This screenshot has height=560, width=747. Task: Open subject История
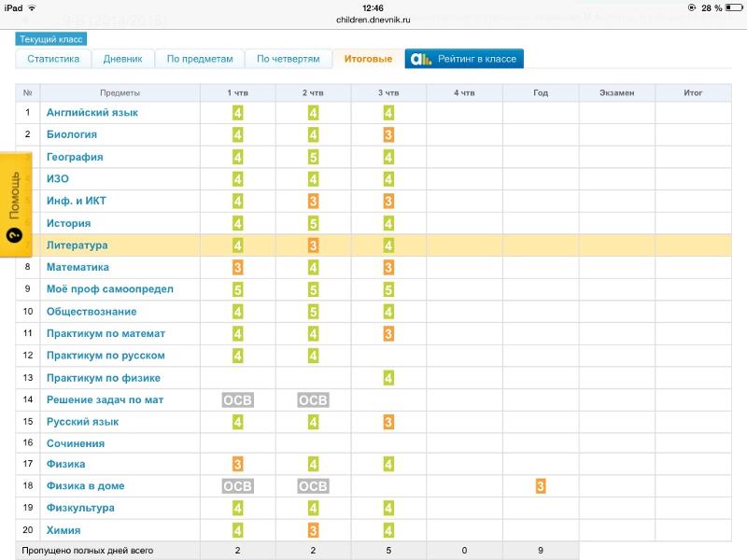tap(68, 223)
